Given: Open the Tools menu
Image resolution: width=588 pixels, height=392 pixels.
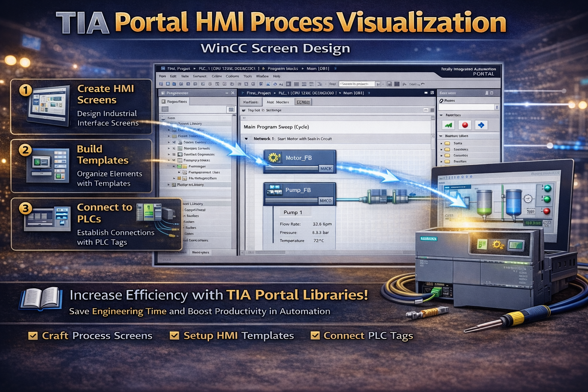Looking at the screenshot, I should click(248, 76).
